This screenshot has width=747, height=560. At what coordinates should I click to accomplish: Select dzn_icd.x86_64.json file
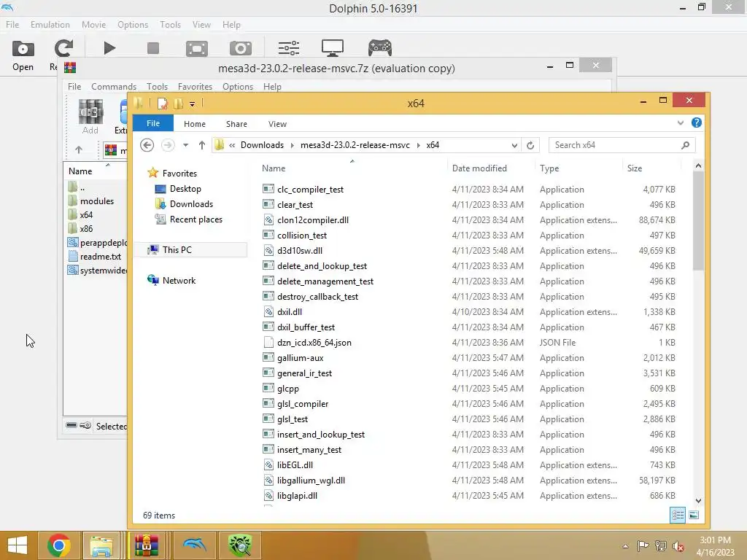(x=314, y=343)
